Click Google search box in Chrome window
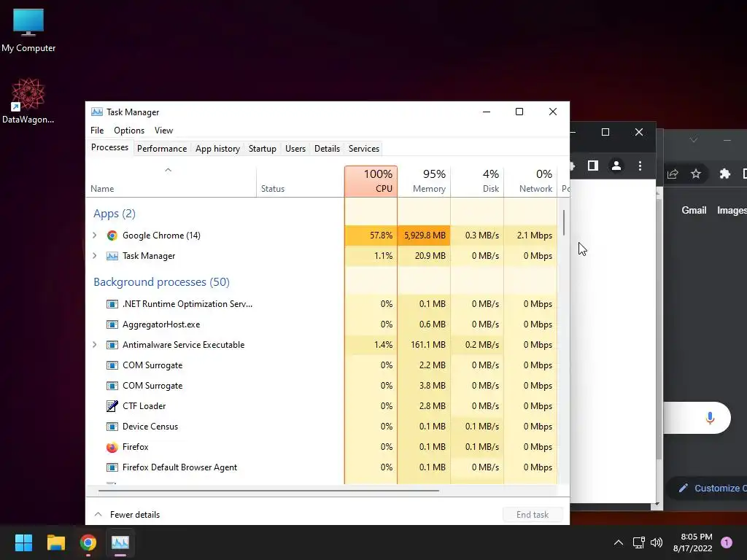 coord(697,418)
